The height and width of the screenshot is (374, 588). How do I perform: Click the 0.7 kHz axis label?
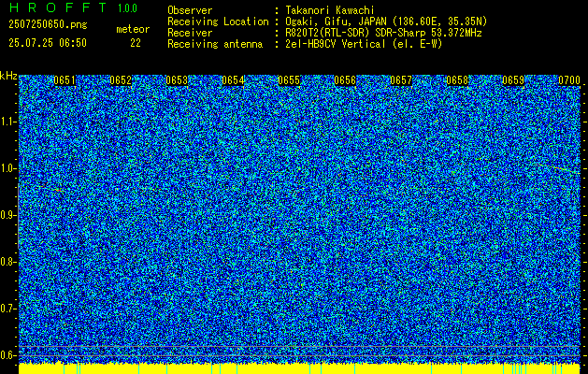pos(8,309)
